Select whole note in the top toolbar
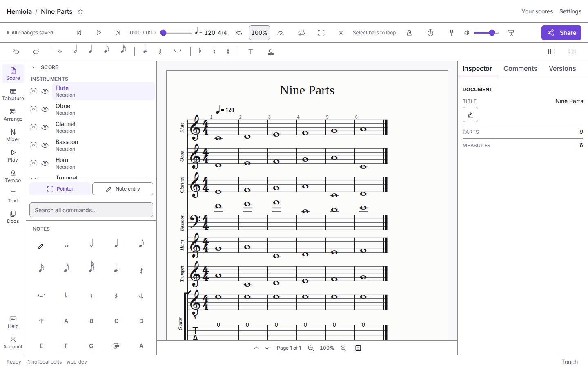 [60, 52]
